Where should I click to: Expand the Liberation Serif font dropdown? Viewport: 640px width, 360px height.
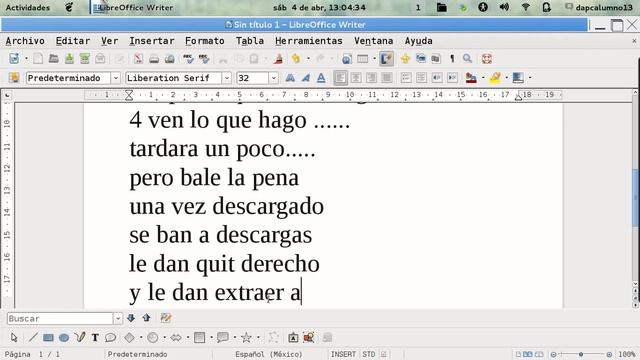pos(227,78)
